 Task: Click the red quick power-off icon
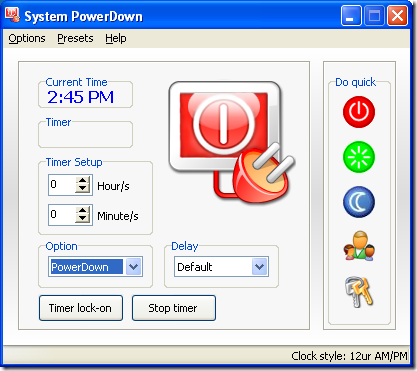tap(359, 112)
